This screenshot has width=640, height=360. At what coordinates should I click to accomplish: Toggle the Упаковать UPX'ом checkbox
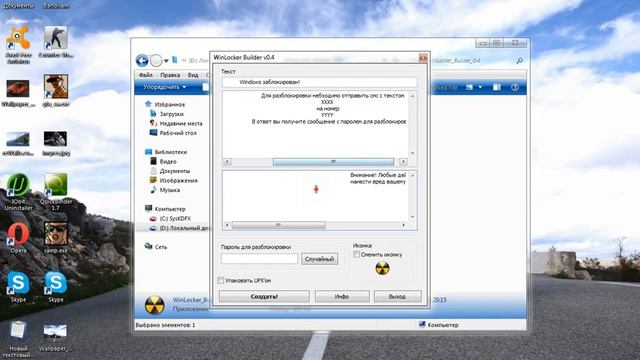(221, 280)
